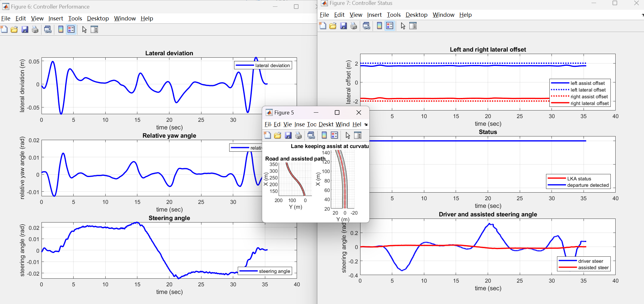Open Desktop menu in Figure 7 window

point(417,15)
